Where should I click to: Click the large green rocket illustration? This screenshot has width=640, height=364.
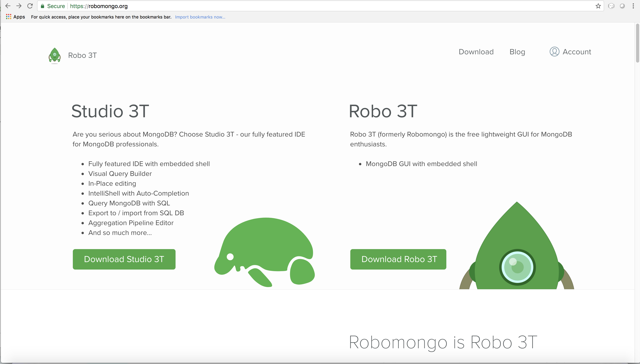click(517, 246)
